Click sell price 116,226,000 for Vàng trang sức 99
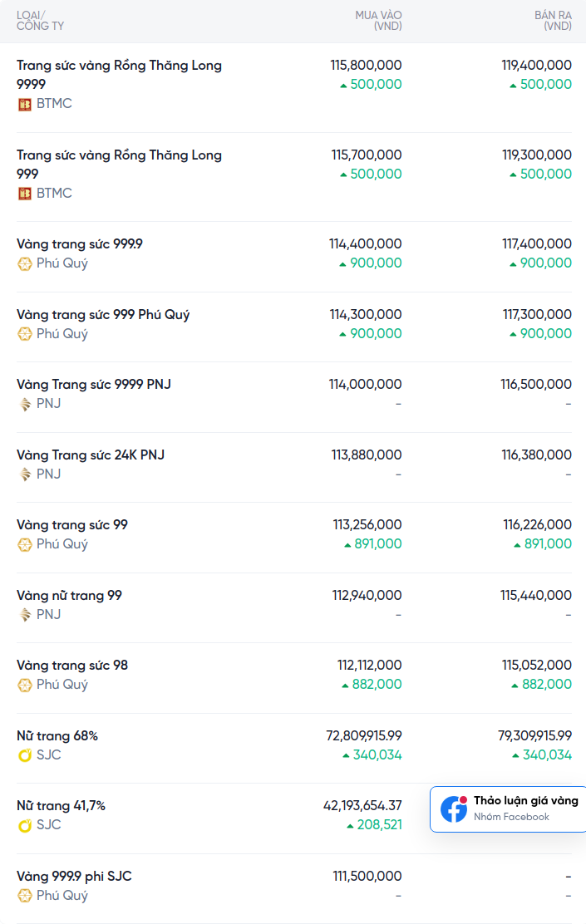This screenshot has height=924, width=586. [x=537, y=525]
